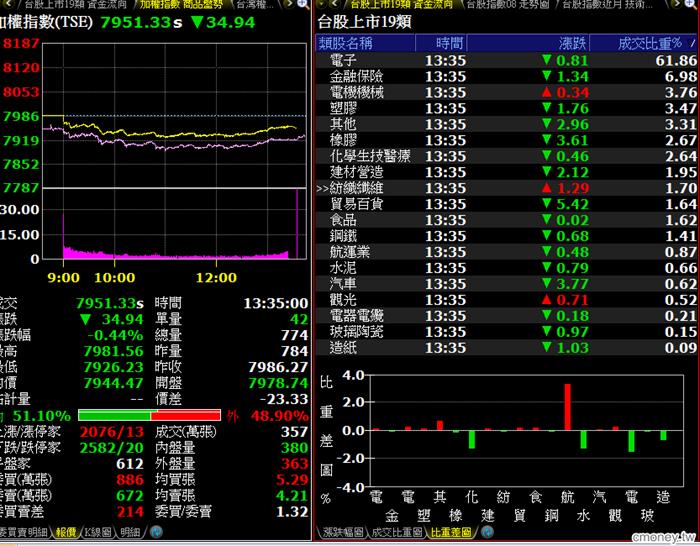700x546 pixels.
Task: Click the 內外盤 green-red ratio bar
Action: 149,415
